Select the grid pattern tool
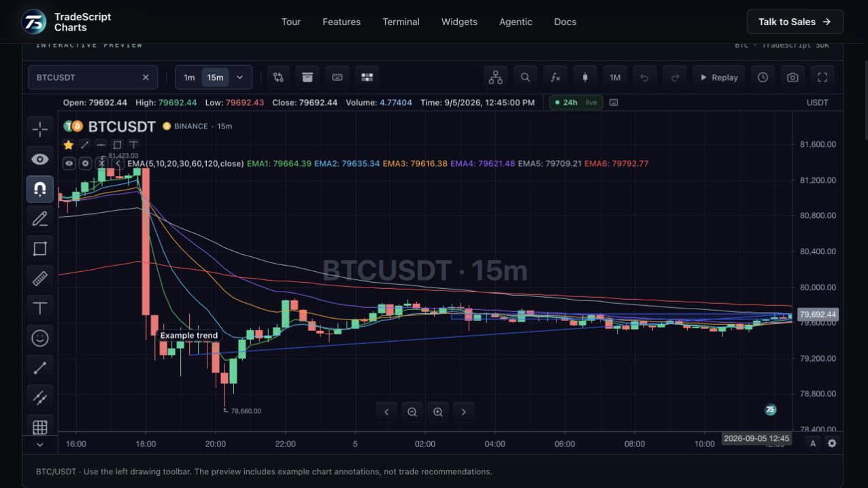Viewport: 868px width, 488px height. (x=40, y=427)
